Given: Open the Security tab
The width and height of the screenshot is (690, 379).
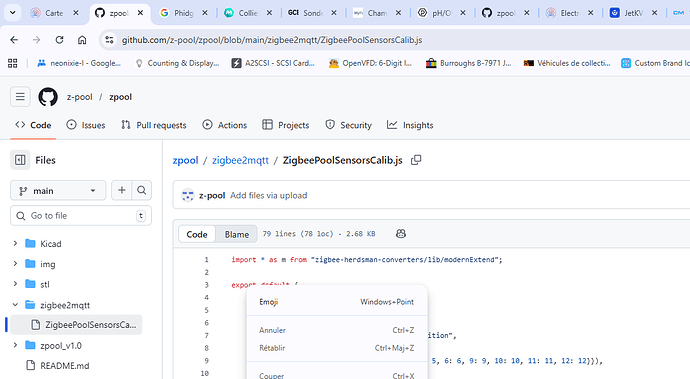Looking at the screenshot, I should click(349, 125).
